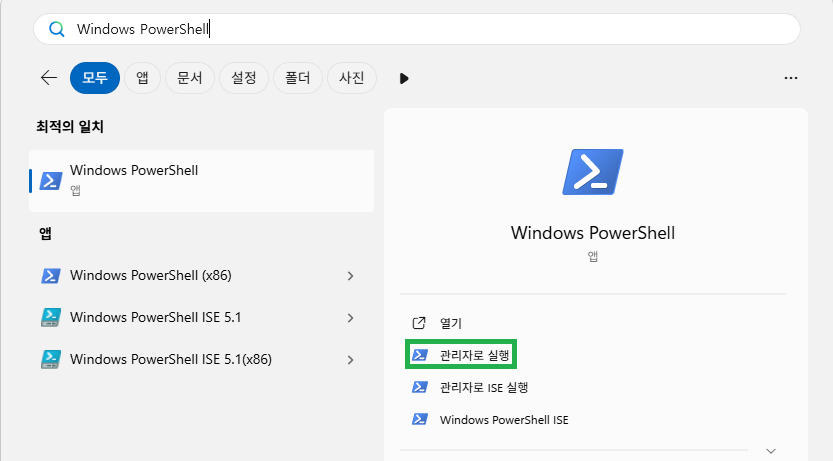Image resolution: width=833 pixels, height=461 pixels.
Task: Expand Windows PowerShell ISE 5.1 chevron
Action: pos(350,318)
